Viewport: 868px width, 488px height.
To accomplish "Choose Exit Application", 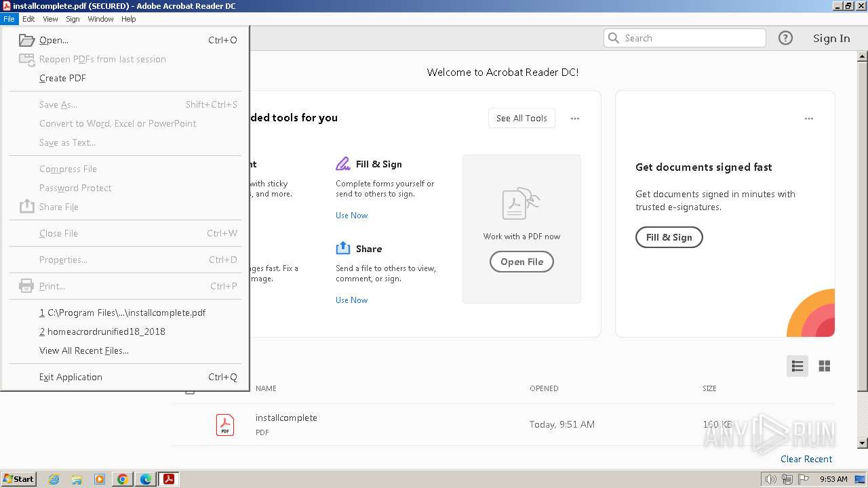I will point(125,377).
